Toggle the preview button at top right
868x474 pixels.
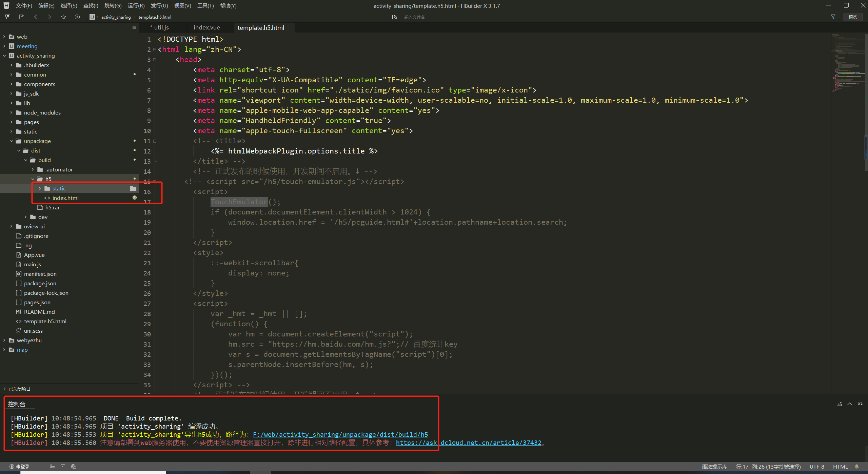click(852, 17)
